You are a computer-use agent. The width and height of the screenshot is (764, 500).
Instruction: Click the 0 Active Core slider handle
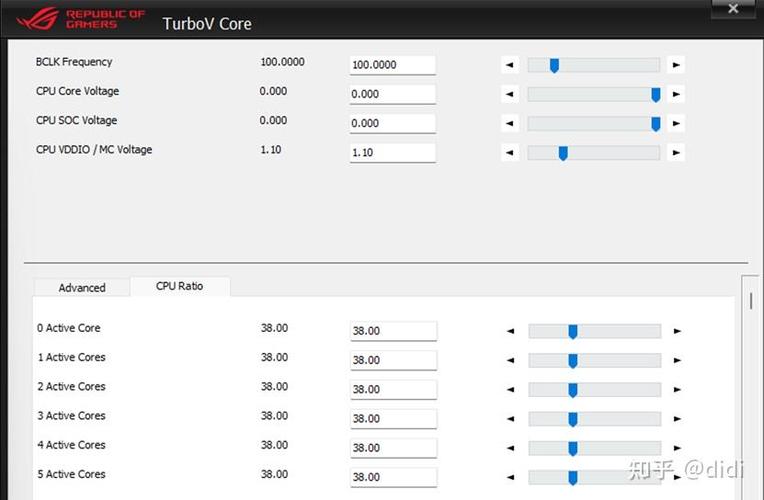coord(573,331)
